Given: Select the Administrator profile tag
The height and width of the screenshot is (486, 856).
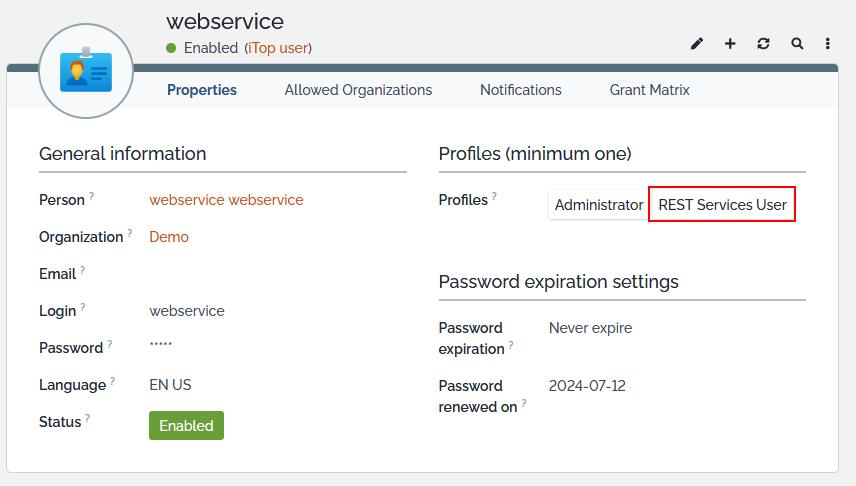Looking at the screenshot, I should click(x=599, y=205).
